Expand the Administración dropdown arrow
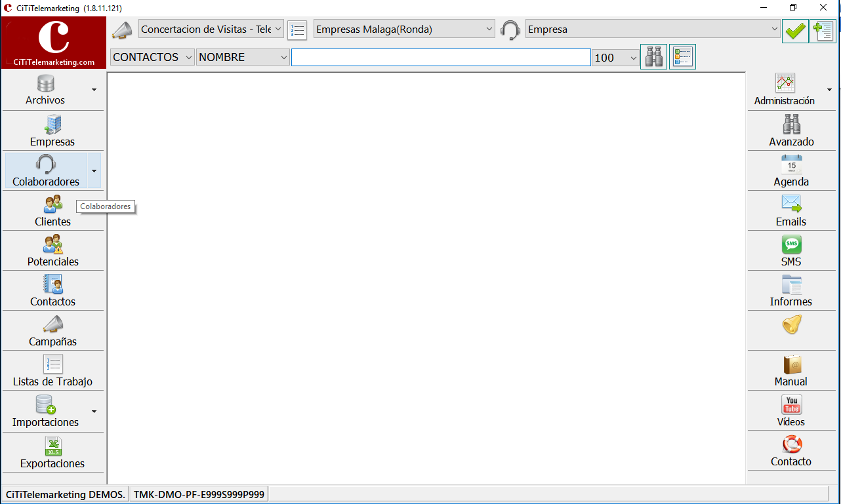This screenshot has height=504, width=841. pos(829,90)
